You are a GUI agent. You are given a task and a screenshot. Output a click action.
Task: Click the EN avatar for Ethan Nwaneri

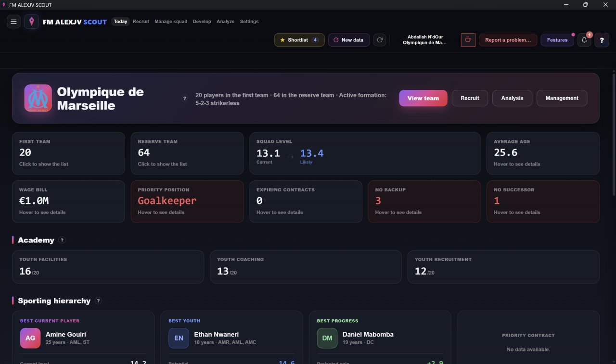coord(179,338)
